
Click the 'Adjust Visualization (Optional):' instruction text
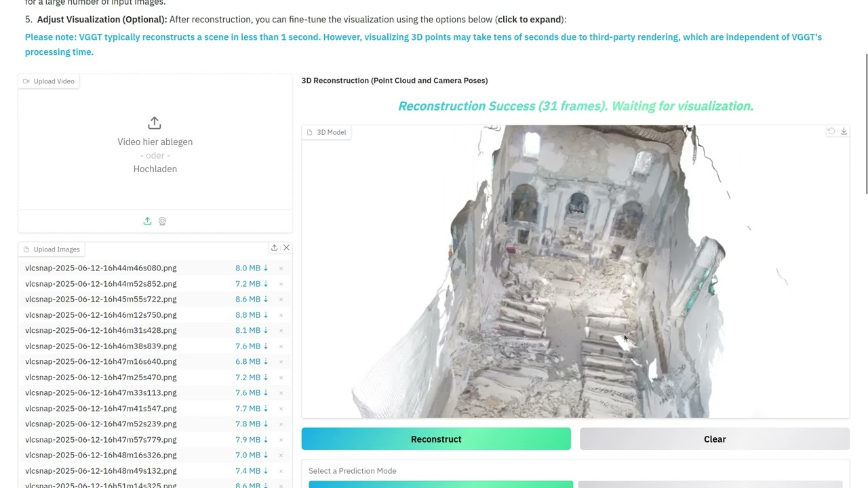[102, 20]
